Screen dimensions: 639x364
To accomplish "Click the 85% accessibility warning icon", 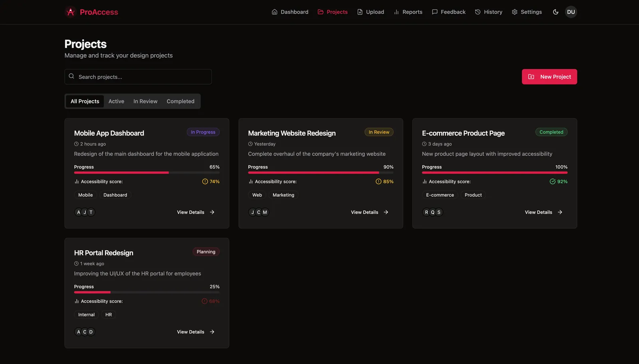I will 379,182.
